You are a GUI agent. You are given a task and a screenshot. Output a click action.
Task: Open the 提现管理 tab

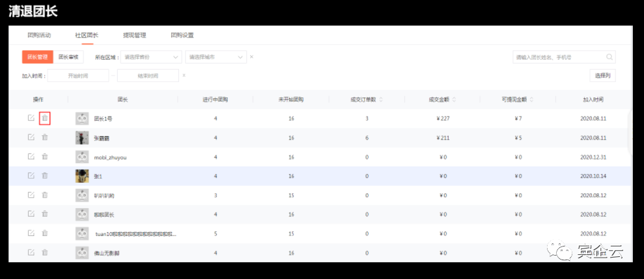click(135, 35)
